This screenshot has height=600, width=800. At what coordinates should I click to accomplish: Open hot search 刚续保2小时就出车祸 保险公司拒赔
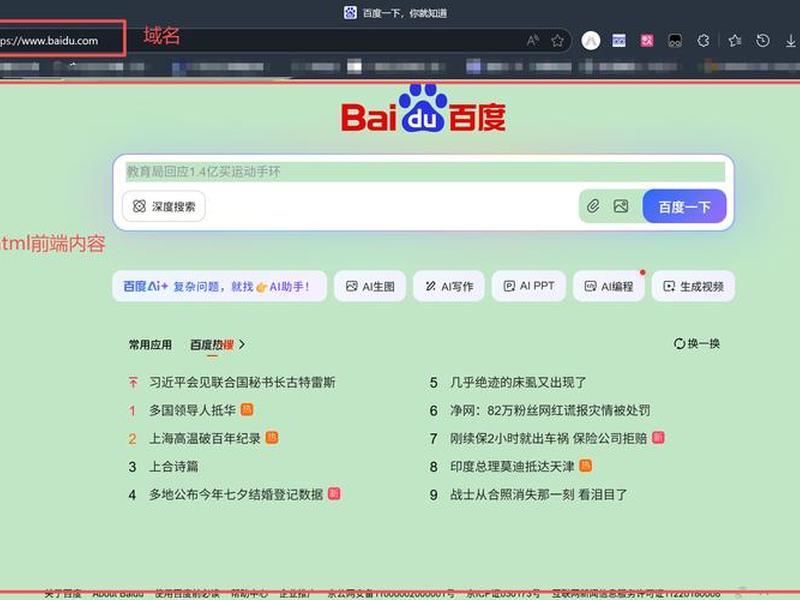[548, 438]
